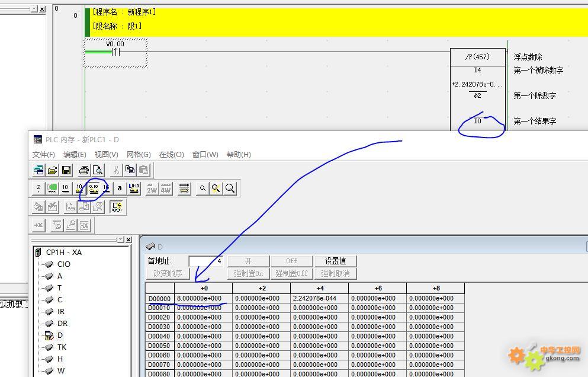Select the hexadecimal '16' display icon
The height and width of the screenshot is (377, 588).
[107, 188]
